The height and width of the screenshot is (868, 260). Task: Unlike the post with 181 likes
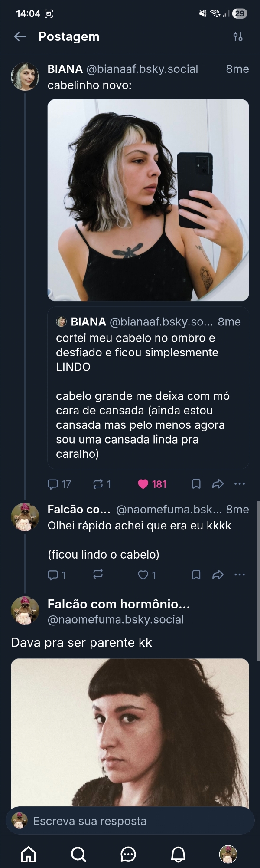click(x=143, y=484)
